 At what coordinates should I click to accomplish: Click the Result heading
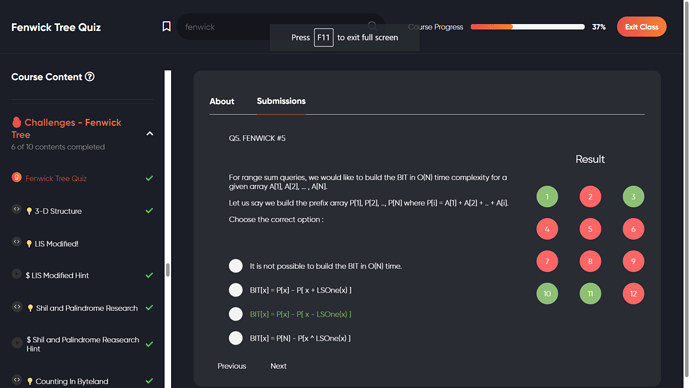coord(590,159)
